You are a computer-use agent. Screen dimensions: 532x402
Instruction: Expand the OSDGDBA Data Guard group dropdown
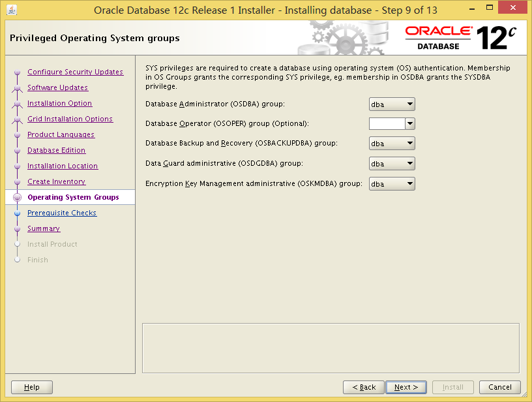pos(392,164)
